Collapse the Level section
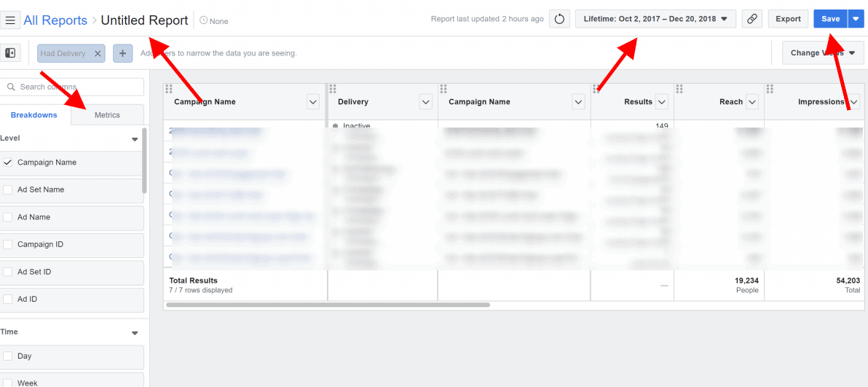Screen dimensions: 868x387 click(135, 139)
